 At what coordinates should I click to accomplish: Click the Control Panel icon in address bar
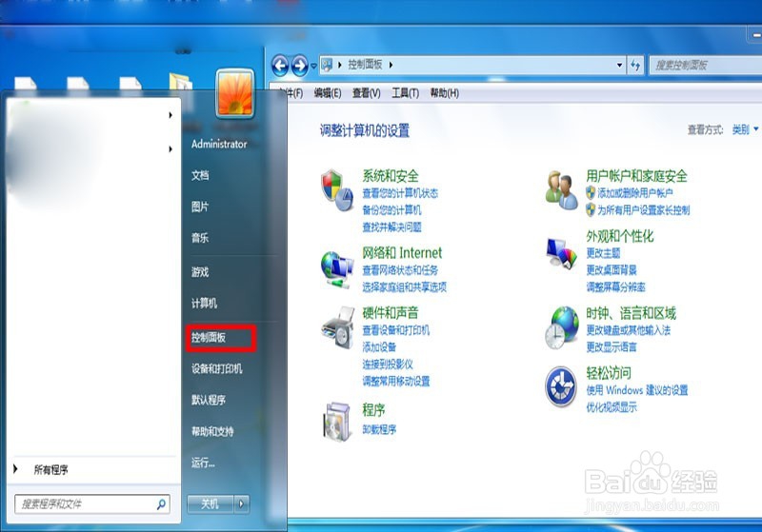pos(327,65)
